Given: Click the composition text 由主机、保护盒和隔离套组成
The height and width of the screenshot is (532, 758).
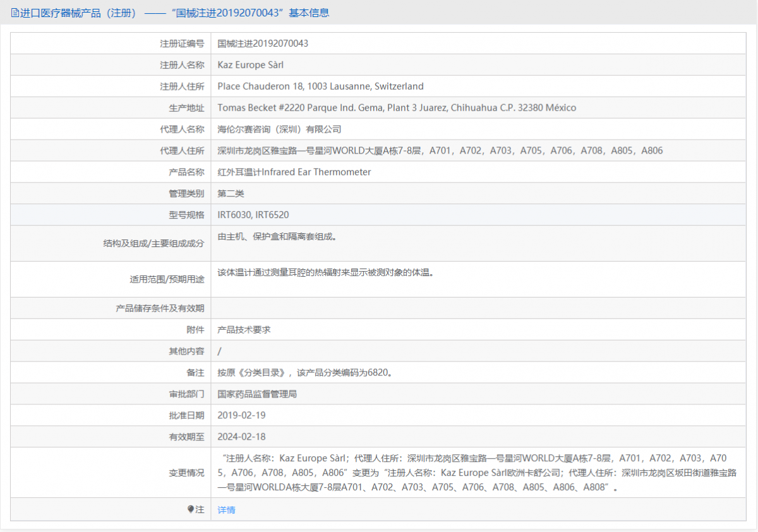Looking at the screenshot, I should 277,237.
